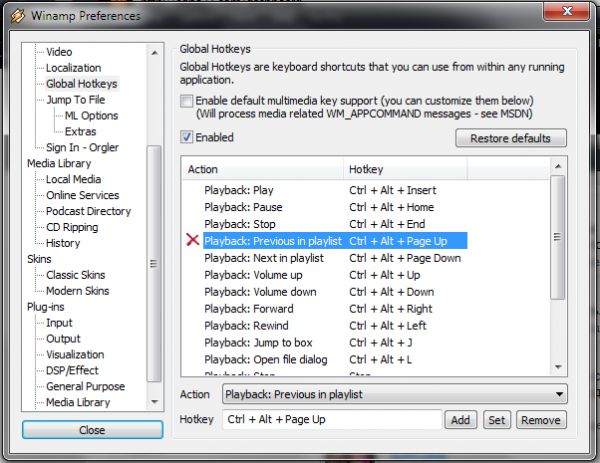Click the Action column header
The image size is (600, 463).
click(262, 169)
